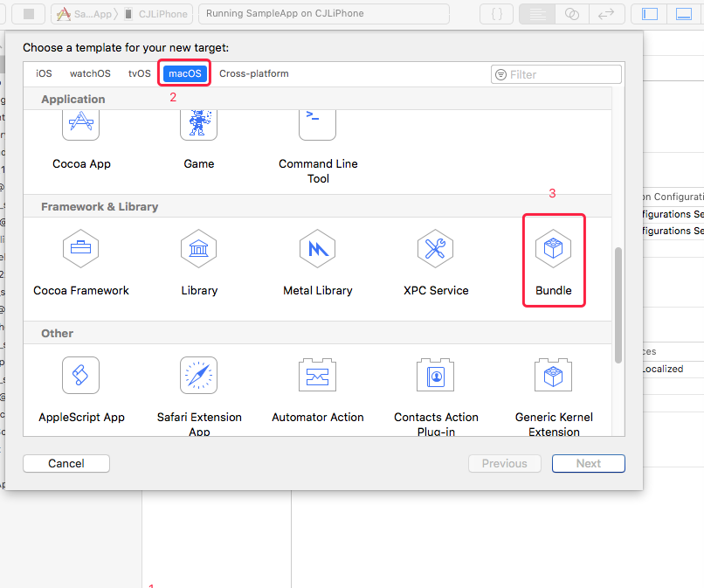Click the Previous button
Viewport: 704px width, 588px height.
(505, 464)
